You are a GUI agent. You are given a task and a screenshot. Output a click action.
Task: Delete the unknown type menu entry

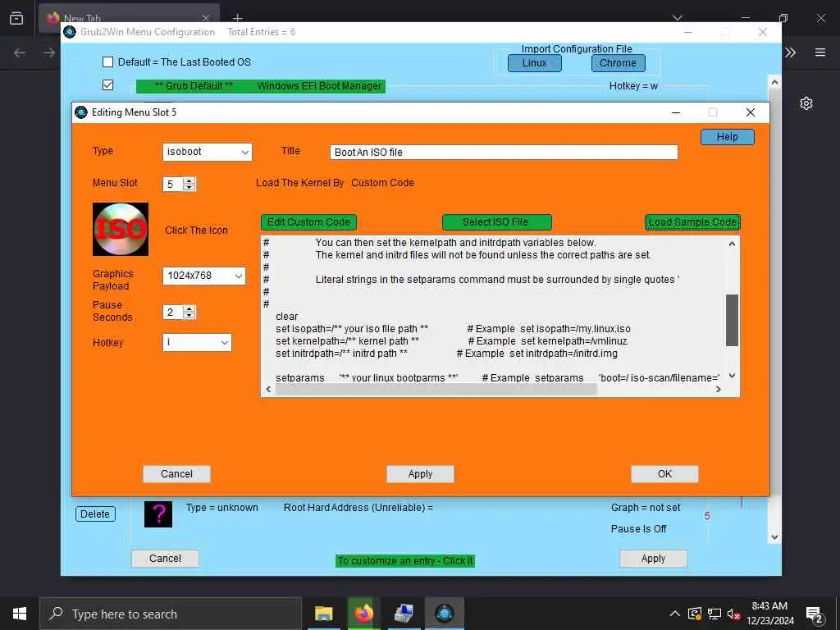pos(95,514)
